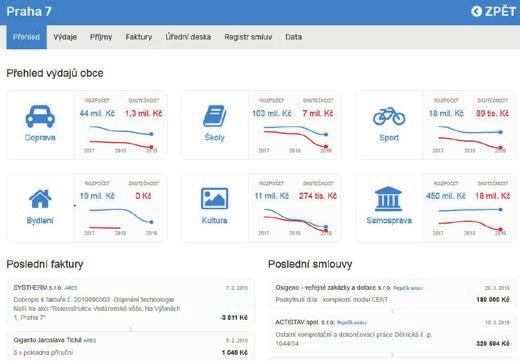Viewport: 520px width, 361px height.
Task: Open the Školy trend chart
Action: click(x=295, y=138)
